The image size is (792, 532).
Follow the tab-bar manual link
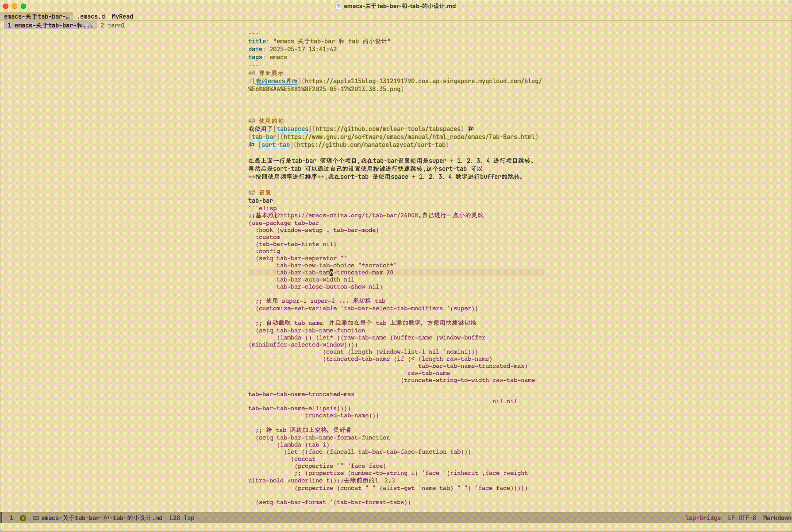(x=264, y=137)
